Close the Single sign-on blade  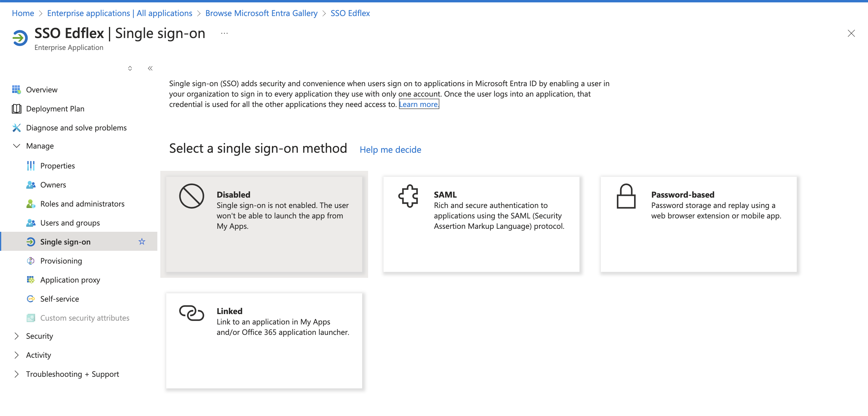click(851, 33)
